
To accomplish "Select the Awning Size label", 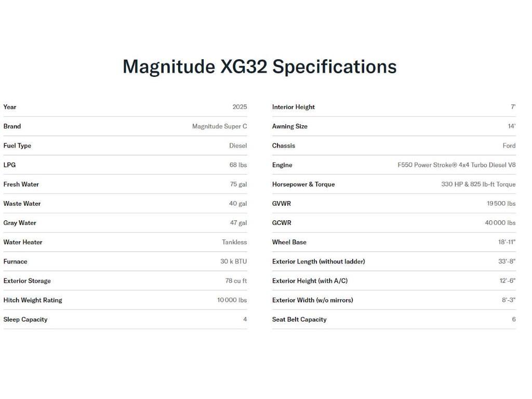I will [x=290, y=126].
